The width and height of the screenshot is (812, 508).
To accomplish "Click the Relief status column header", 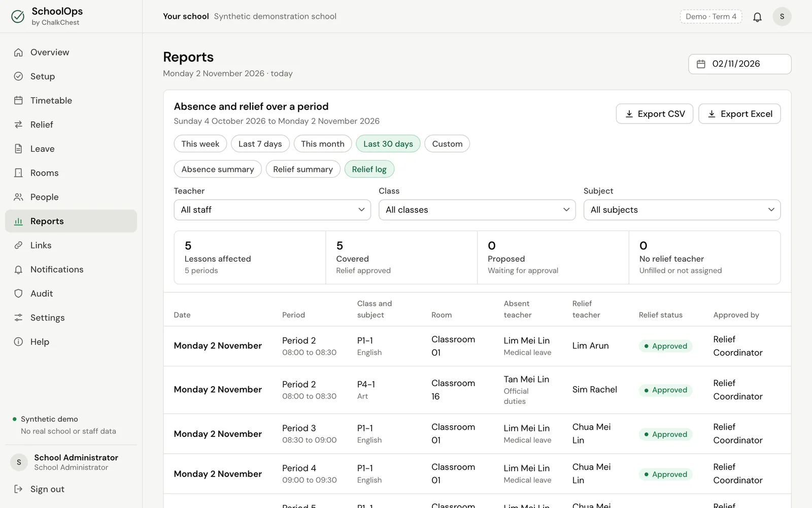I will 661,315.
